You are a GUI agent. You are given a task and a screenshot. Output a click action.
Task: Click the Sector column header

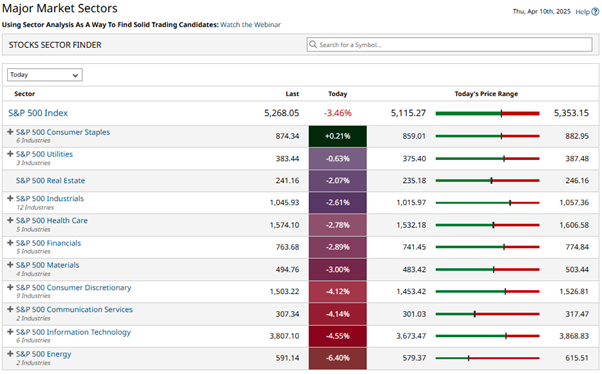(25, 94)
